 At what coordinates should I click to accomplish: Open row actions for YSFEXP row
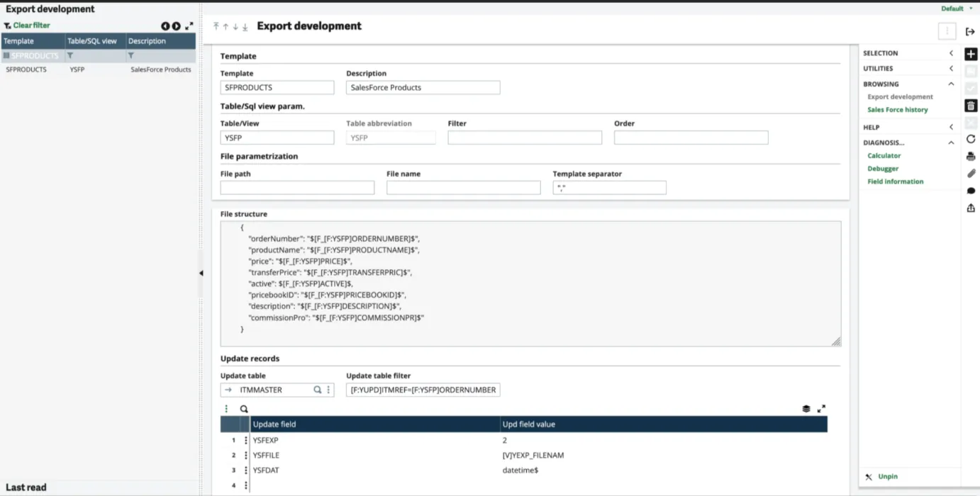(246, 440)
